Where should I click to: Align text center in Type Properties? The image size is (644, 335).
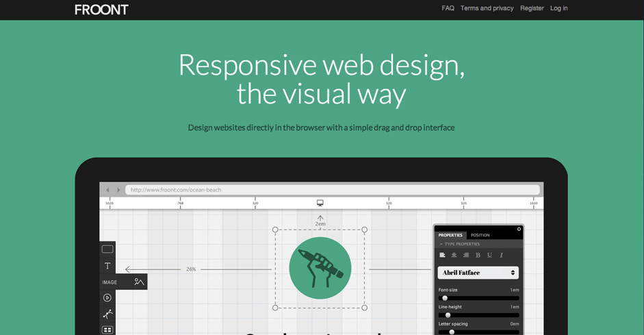(x=454, y=255)
